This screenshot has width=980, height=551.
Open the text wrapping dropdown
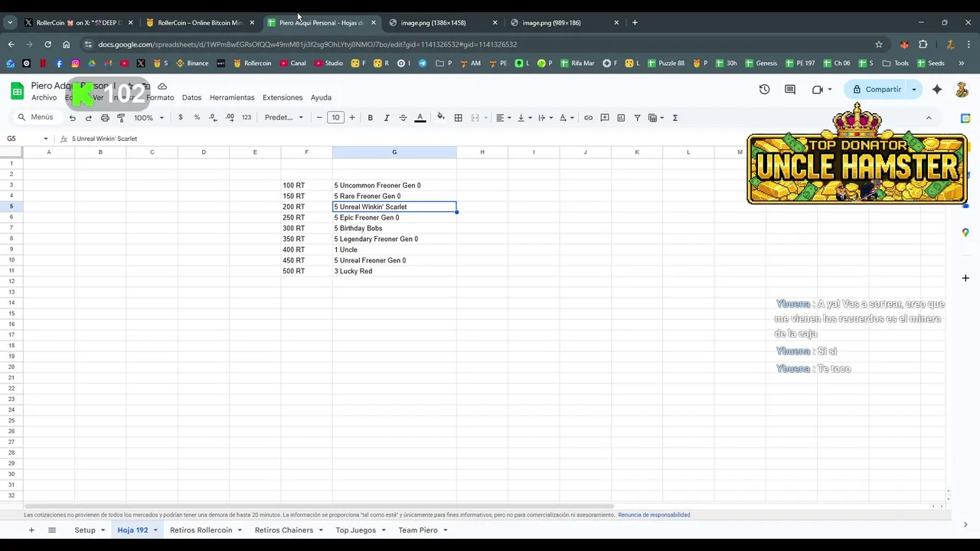(545, 118)
